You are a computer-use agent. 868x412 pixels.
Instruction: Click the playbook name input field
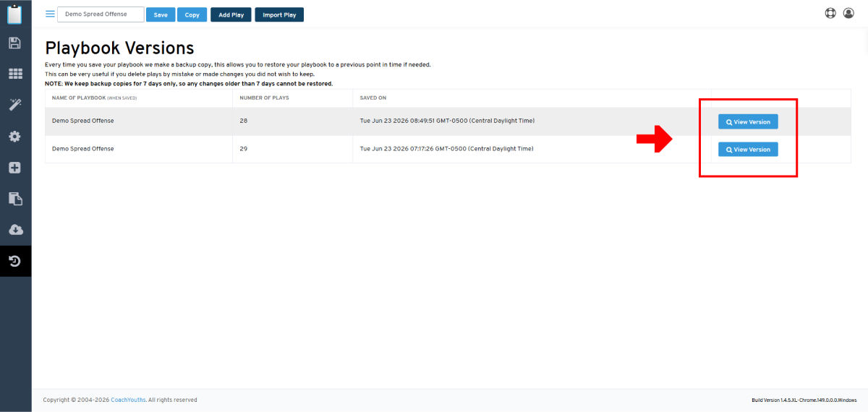(101, 14)
